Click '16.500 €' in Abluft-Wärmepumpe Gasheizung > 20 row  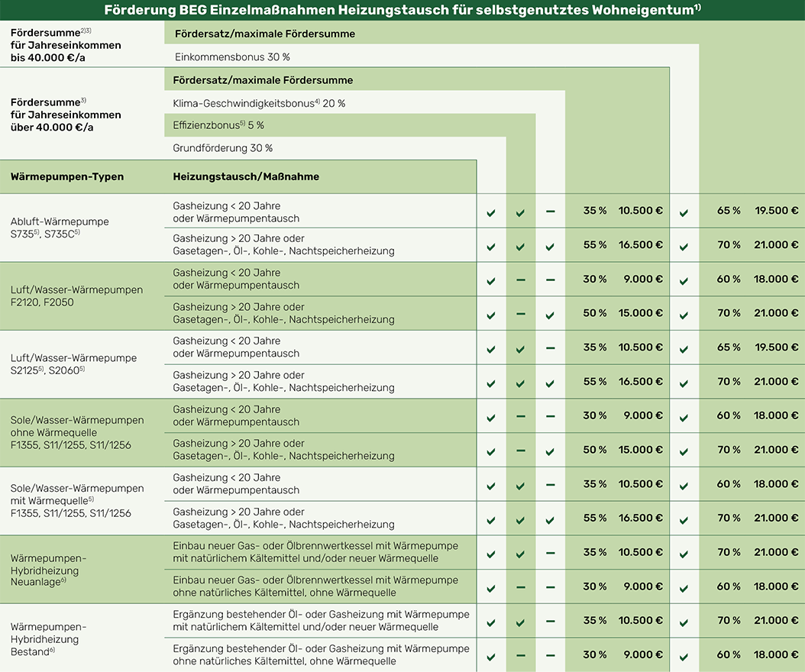coord(640,245)
